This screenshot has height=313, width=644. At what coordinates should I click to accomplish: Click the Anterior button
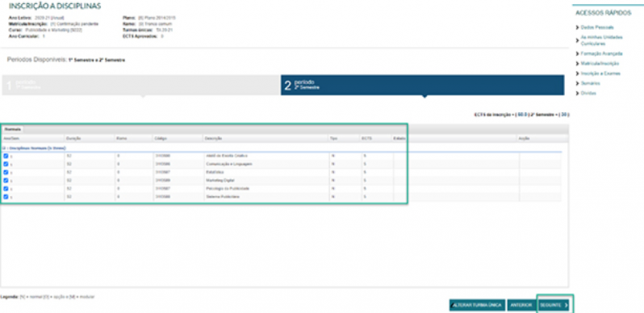pos(521,305)
